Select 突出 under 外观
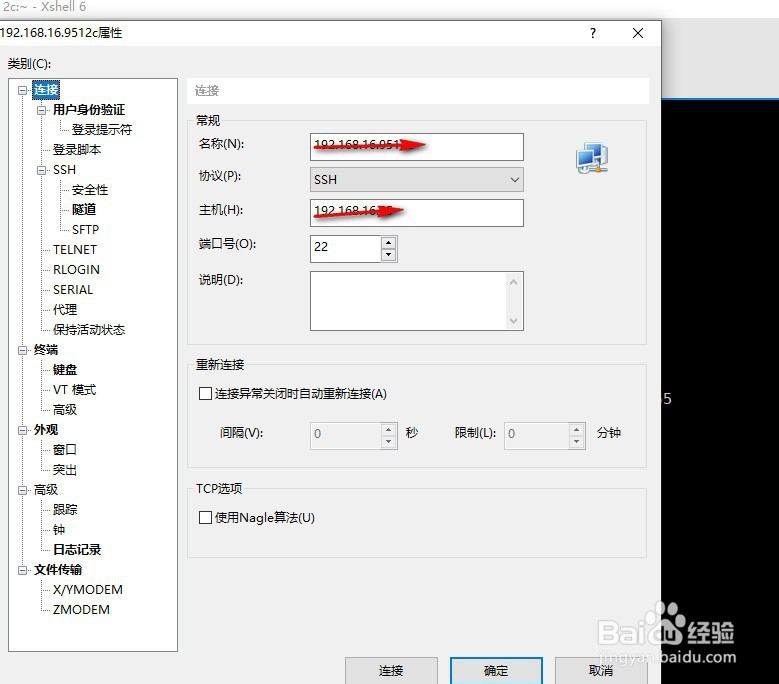779x684 pixels. 65,469
